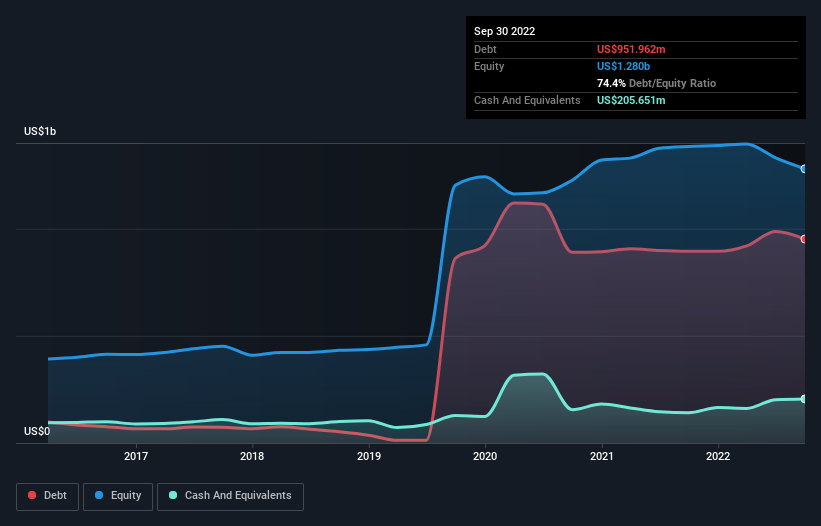
Task: Click the 2018 x-axis label
Action: [x=252, y=456]
